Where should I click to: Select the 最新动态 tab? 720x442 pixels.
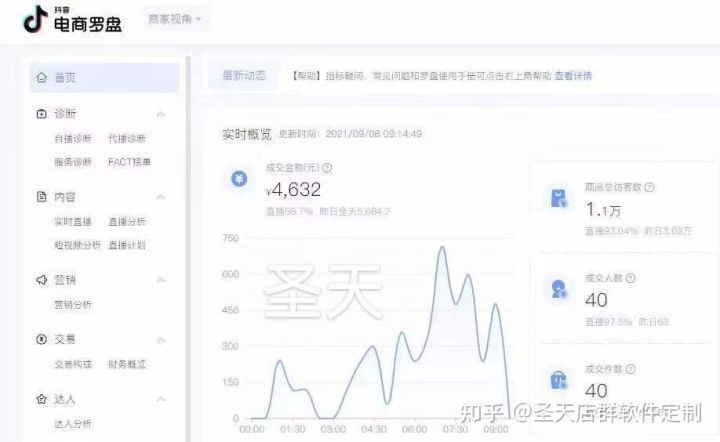tap(244, 75)
